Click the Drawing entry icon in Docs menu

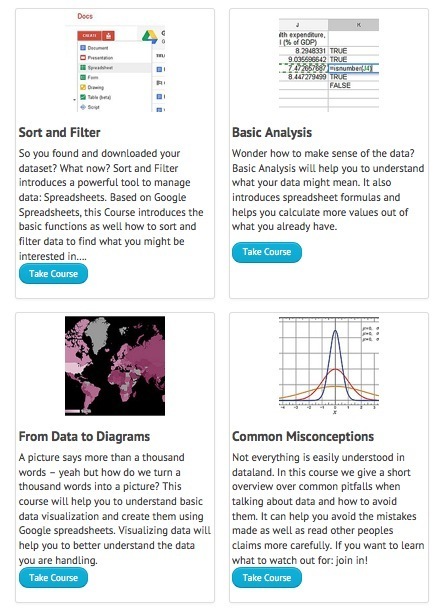[83, 87]
